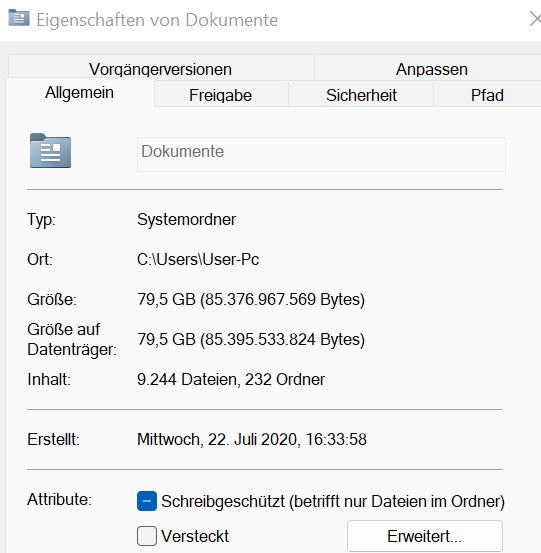Toggle the Schreibgeschützt checkbox
The image size is (541, 553).
click(147, 501)
